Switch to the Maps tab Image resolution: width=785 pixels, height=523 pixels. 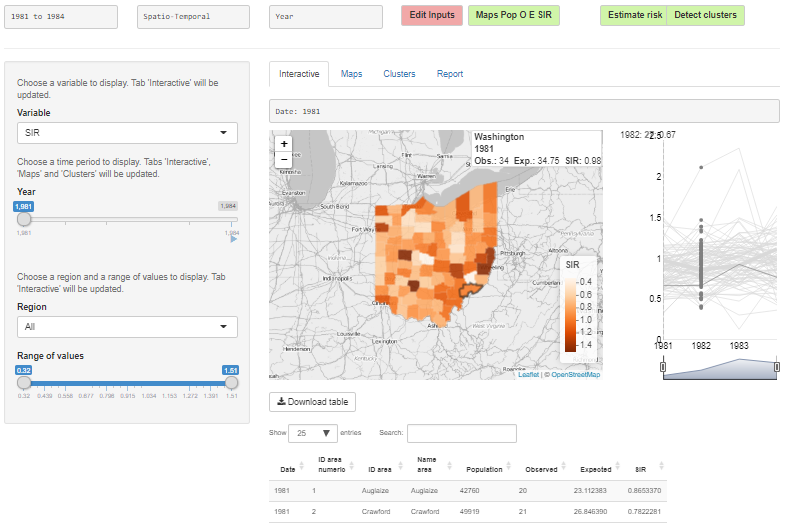pos(351,74)
